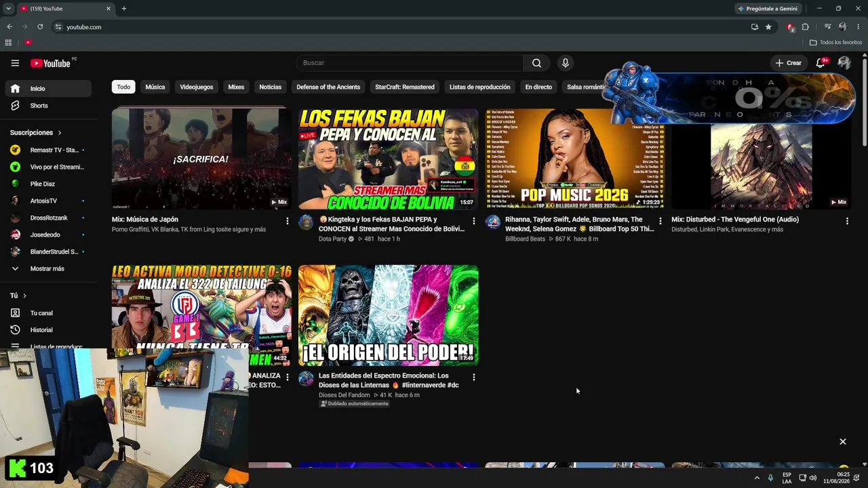
Task: Select the Defense of the Ancients chip
Action: coord(328,87)
